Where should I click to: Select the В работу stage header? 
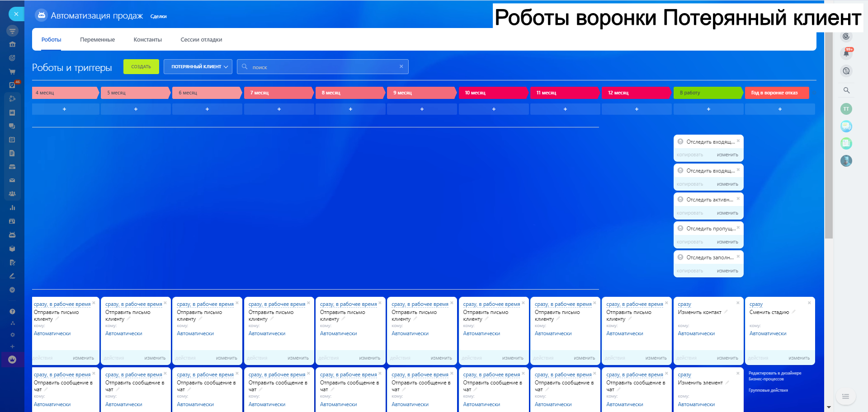[708, 93]
